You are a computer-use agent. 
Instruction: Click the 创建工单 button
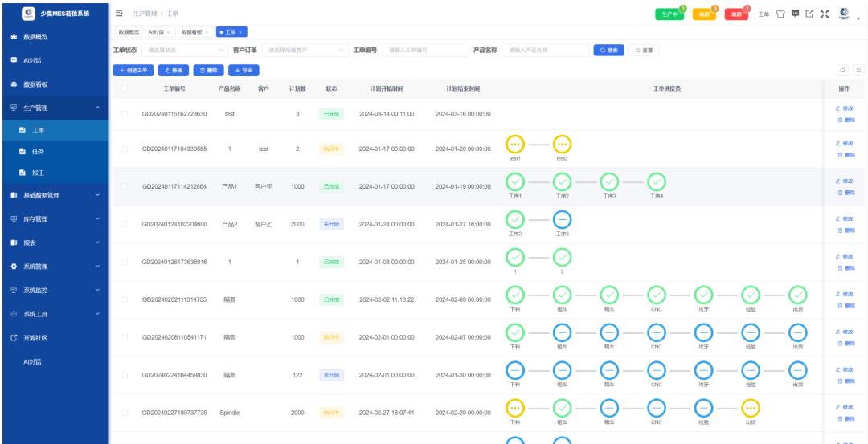(133, 70)
